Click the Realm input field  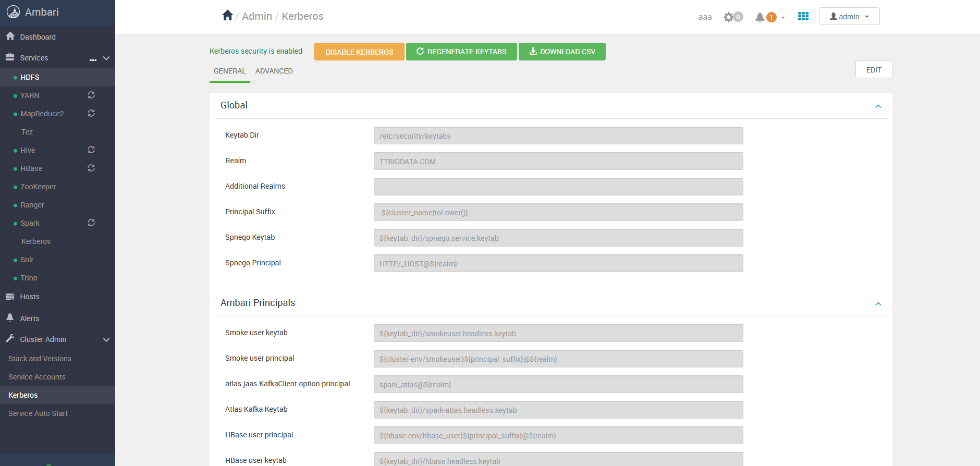point(558,162)
